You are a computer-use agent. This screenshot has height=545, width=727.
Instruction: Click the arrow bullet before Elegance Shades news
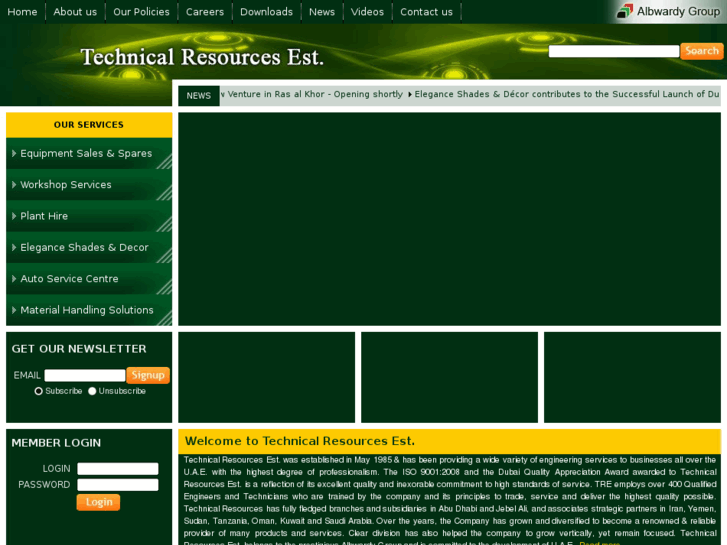(x=410, y=95)
